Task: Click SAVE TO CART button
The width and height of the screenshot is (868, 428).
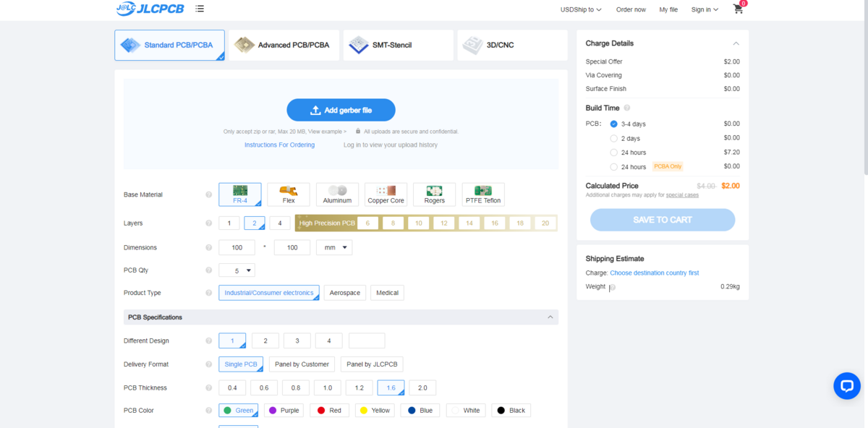Action: point(663,220)
